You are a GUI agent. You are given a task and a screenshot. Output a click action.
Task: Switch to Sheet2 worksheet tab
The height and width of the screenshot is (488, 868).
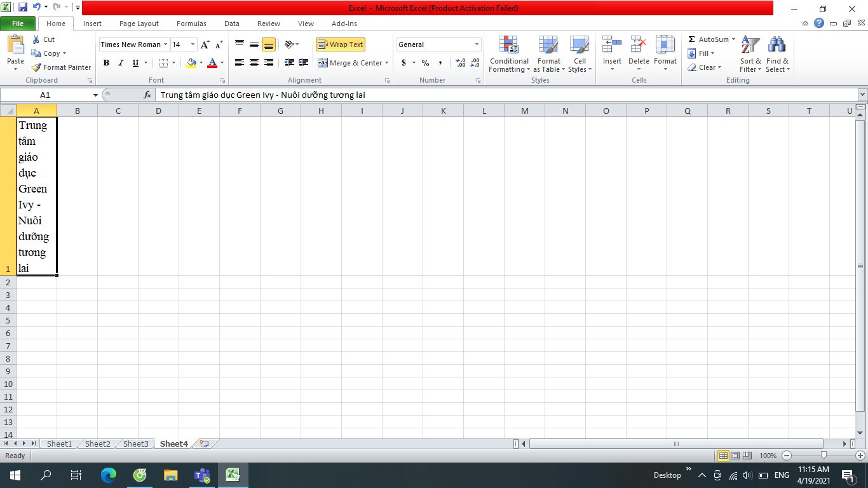[x=98, y=444]
